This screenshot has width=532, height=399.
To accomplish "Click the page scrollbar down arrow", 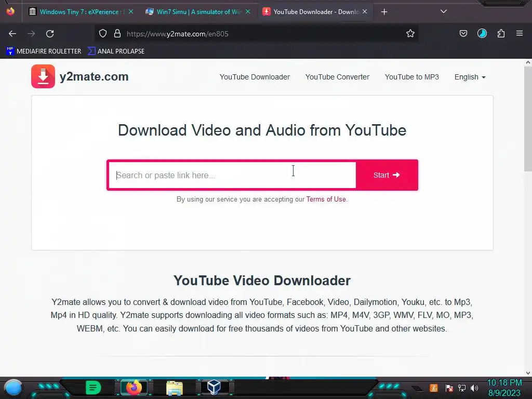I will click(528, 373).
